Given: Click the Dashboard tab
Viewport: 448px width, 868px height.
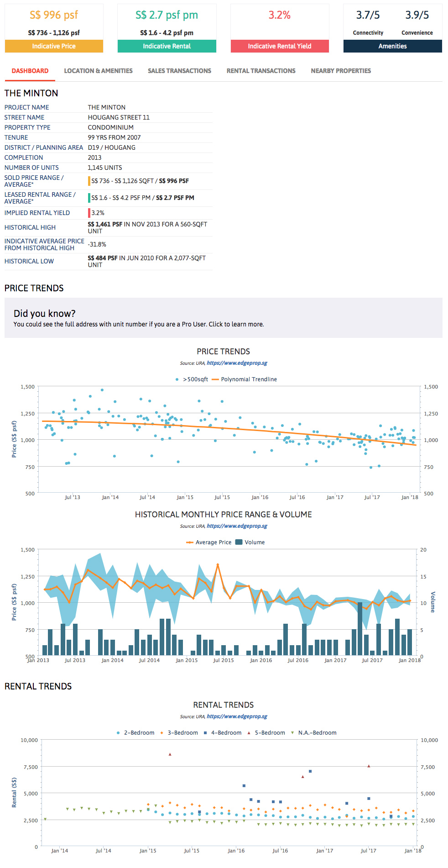Looking at the screenshot, I should point(30,71).
